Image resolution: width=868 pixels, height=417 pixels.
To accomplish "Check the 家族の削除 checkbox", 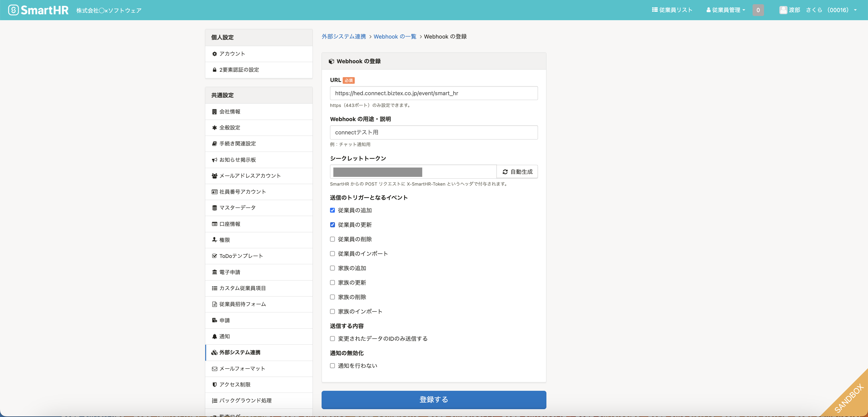I will point(332,297).
